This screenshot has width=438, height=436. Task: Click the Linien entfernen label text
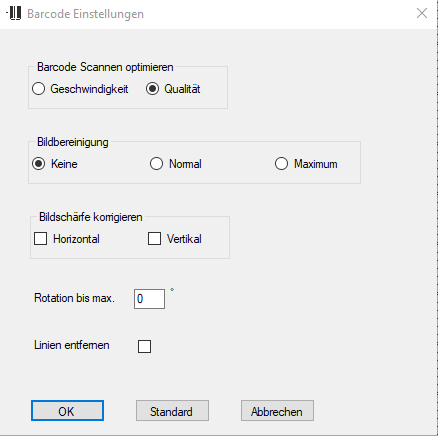coord(72,345)
